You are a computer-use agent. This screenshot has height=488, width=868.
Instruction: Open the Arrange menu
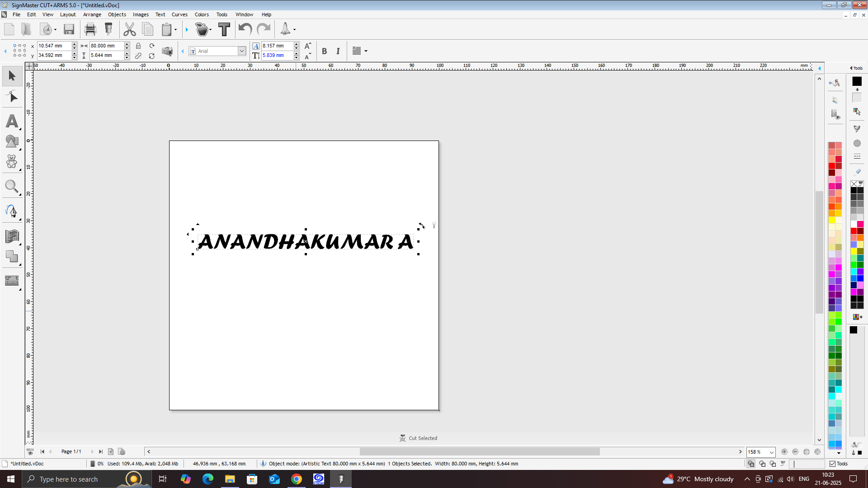click(92, 14)
